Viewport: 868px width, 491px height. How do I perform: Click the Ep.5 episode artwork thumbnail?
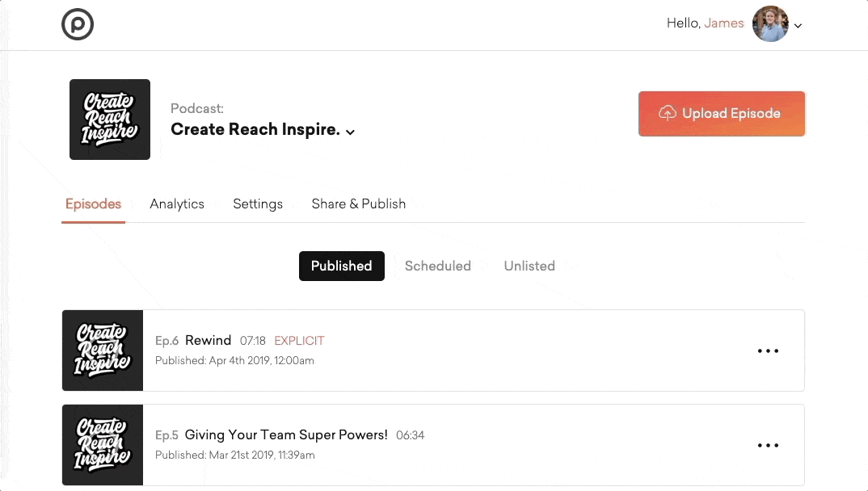click(x=103, y=445)
